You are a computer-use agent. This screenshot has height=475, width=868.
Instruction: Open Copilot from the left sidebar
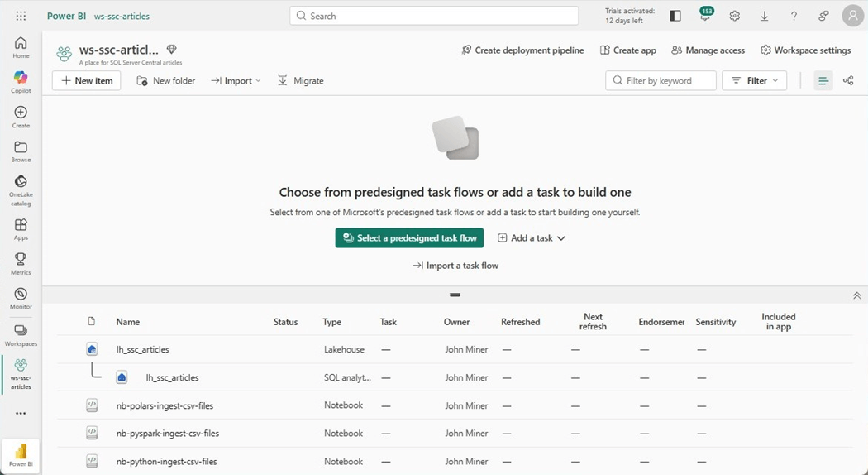21,81
